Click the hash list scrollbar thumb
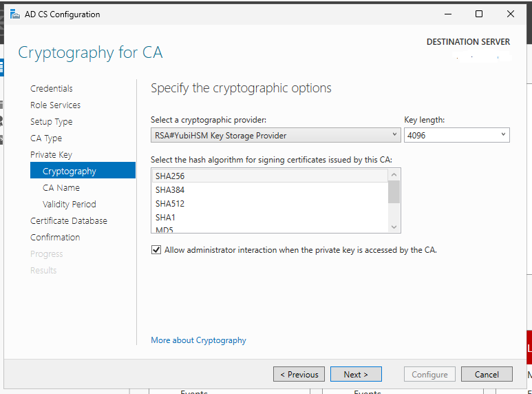 tap(394, 192)
